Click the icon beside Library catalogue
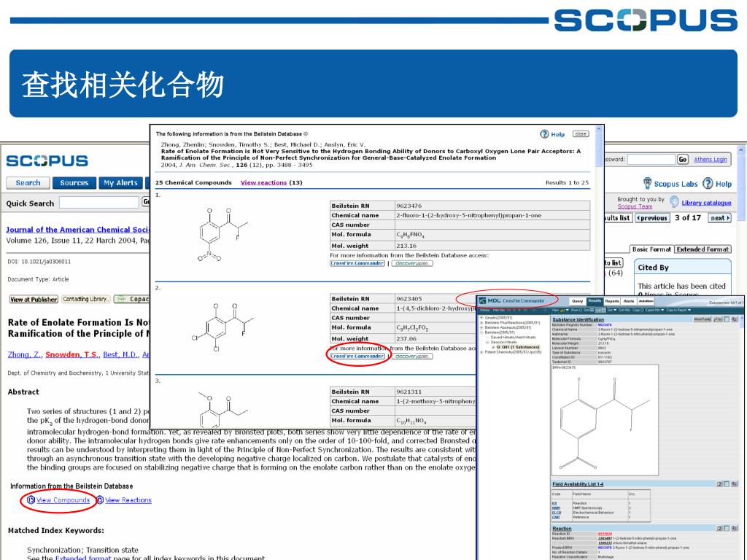 click(674, 202)
